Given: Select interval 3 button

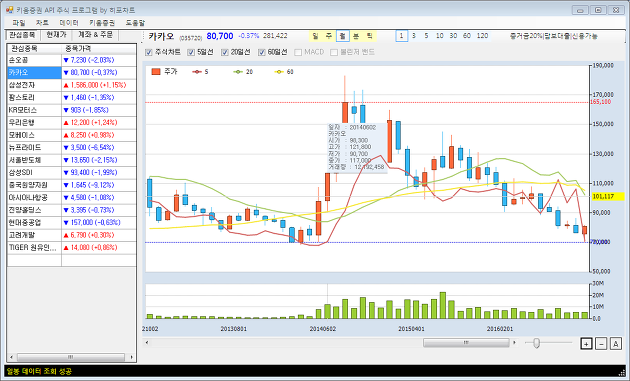Looking at the screenshot, I should pyautogui.click(x=414, y=36).
